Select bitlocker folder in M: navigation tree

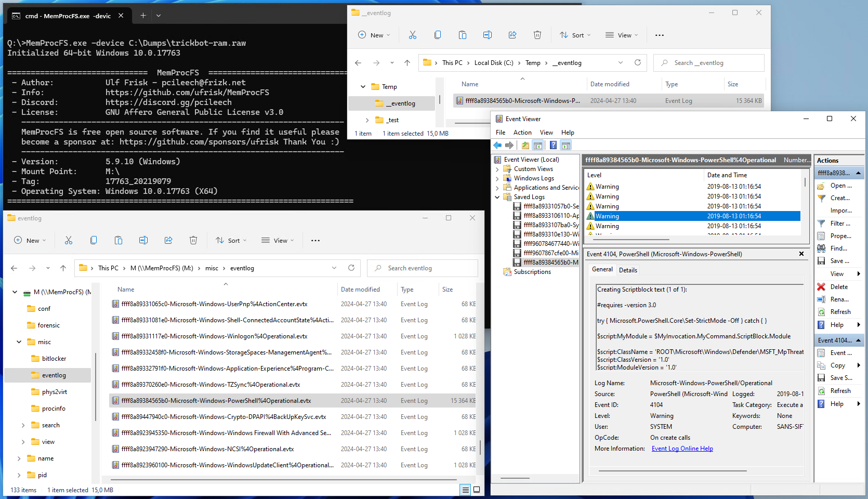54,359
